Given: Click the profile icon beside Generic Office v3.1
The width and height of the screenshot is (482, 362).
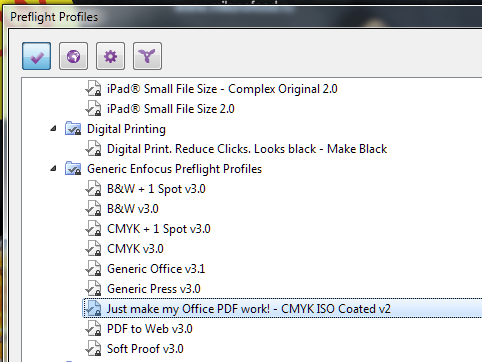Looking at the screenshot, I should [93, 269].
